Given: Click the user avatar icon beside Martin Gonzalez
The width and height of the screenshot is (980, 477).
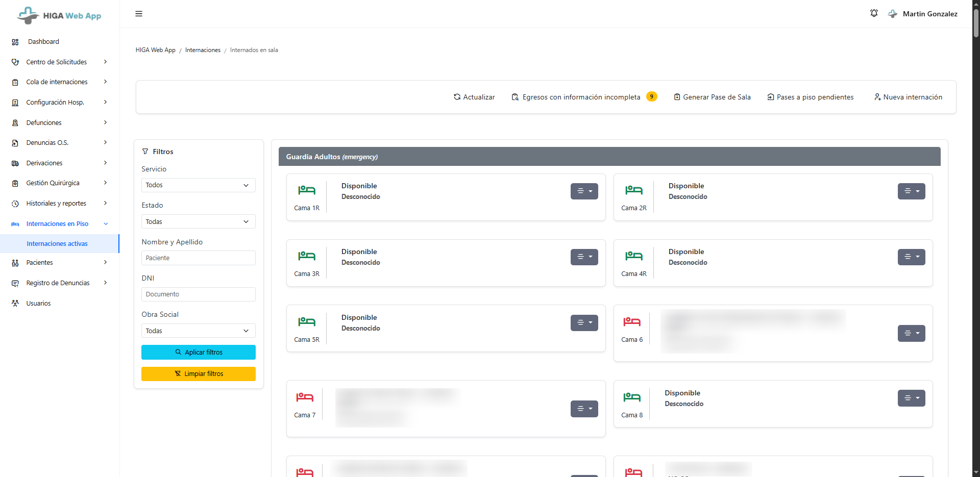Looking at the screenshot, I should (x=893, y=14).
